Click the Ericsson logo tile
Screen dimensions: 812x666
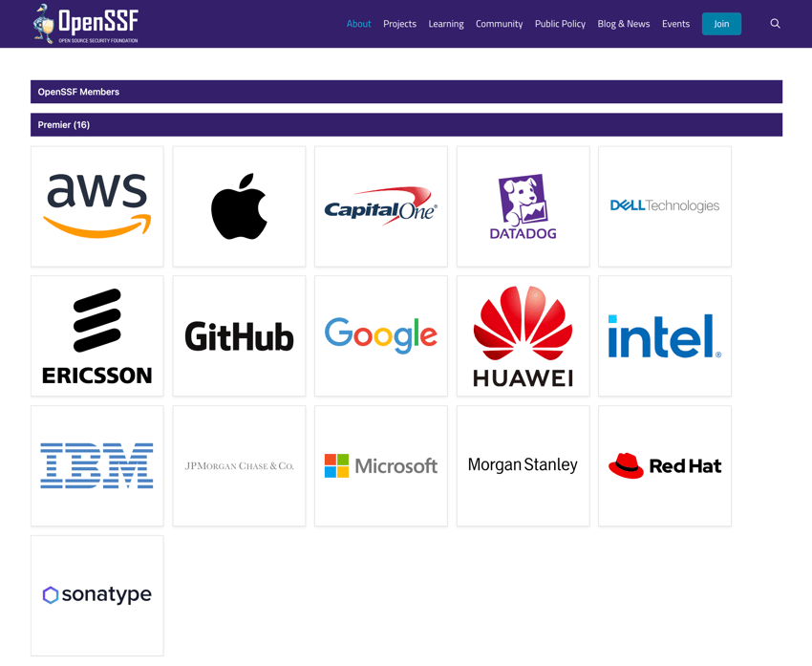click(x=97, y=336)
